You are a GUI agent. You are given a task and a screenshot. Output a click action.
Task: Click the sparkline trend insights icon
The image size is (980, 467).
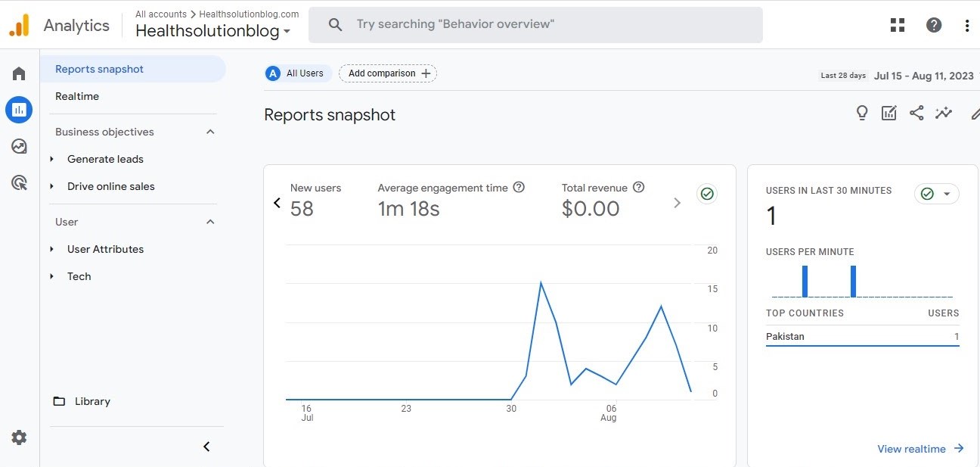pyautogui.click(x=944, y=113)
